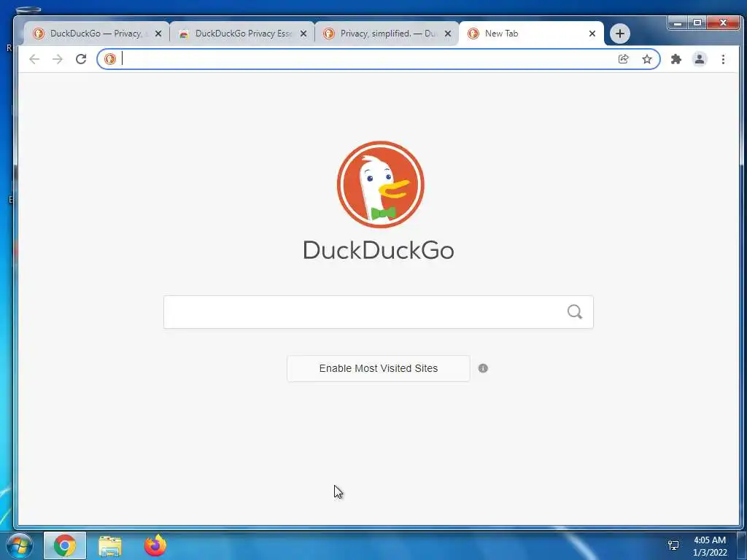Open File Explorer from taskbar
This screenshot has height=560, width=747.
click(110, 545)
